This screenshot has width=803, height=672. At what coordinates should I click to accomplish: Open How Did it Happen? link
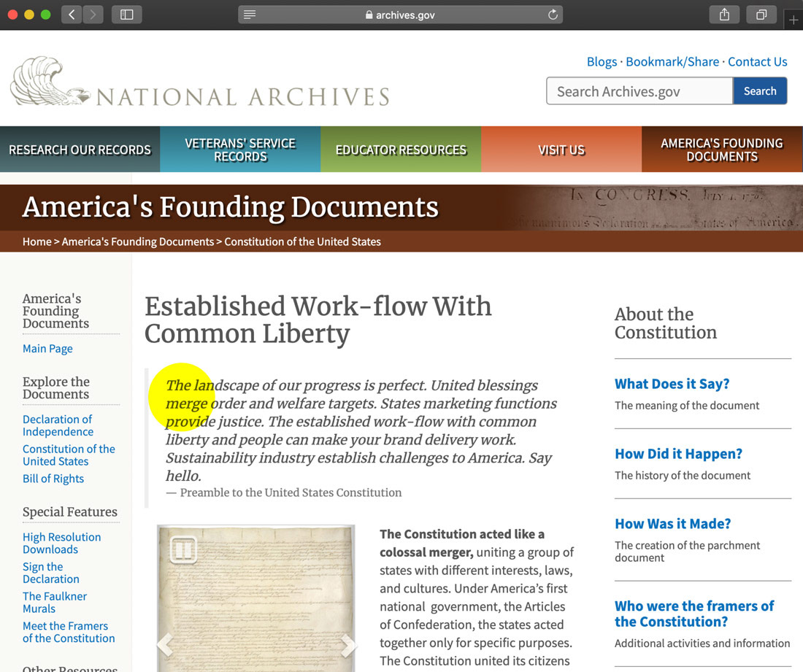point(679,454)
